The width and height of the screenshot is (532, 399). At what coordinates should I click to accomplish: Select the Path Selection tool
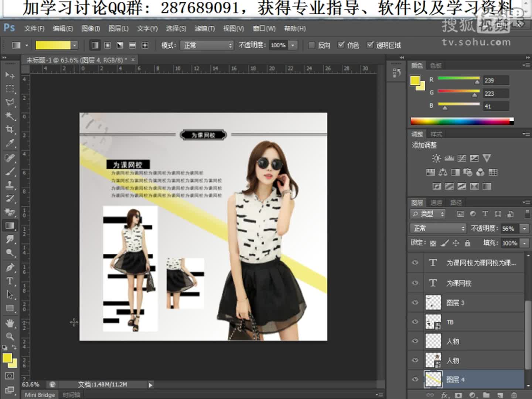click(10, 294)
